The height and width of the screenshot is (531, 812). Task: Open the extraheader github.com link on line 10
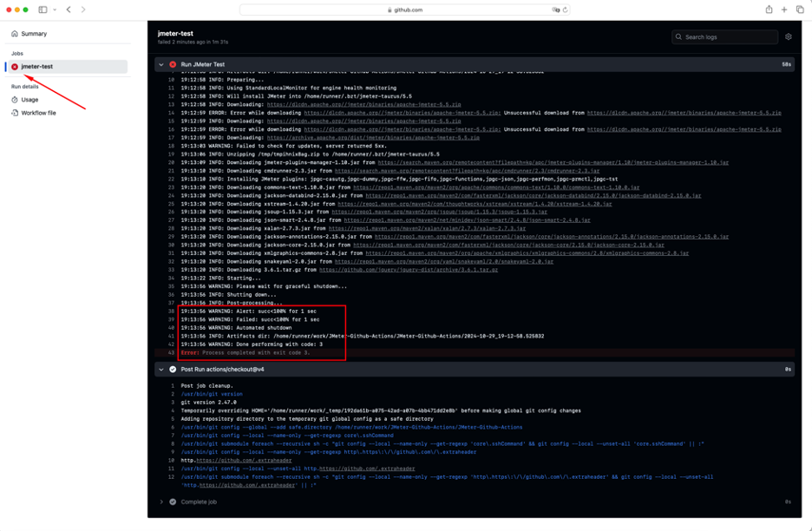[x=244, y=461]
